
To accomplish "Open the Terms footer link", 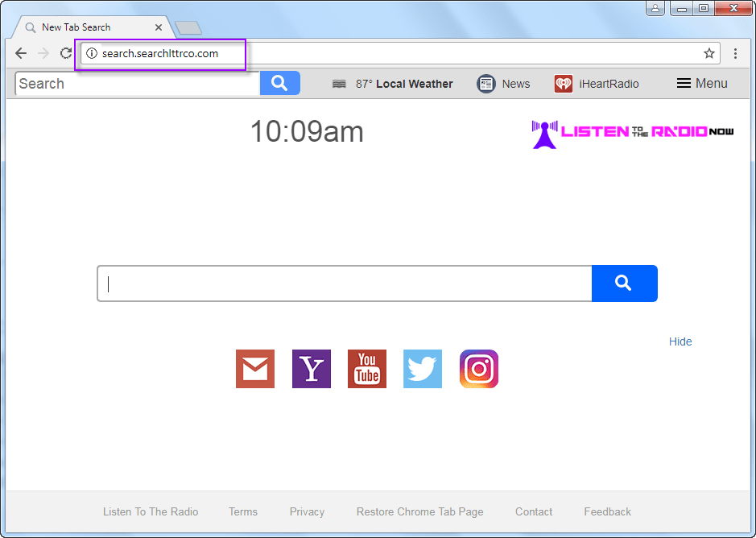I will [243, 512].
